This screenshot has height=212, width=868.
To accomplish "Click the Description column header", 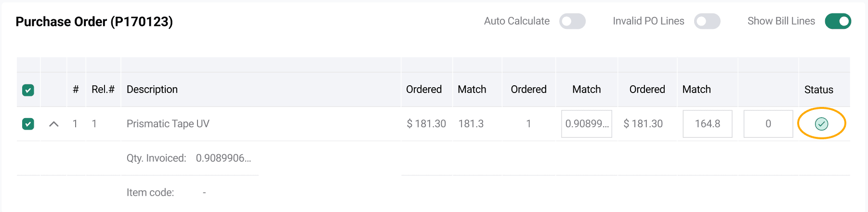I will [152, 90].
